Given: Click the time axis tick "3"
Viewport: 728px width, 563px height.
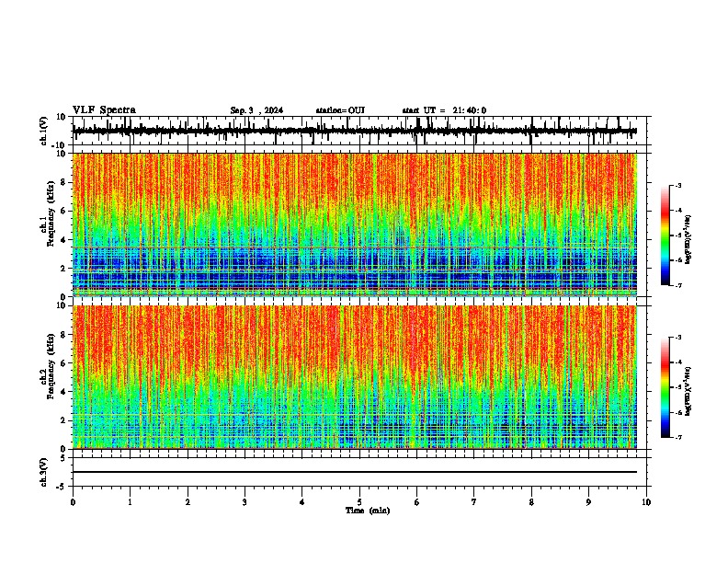Looking at the screenshot, I should [x=245, y=502].
